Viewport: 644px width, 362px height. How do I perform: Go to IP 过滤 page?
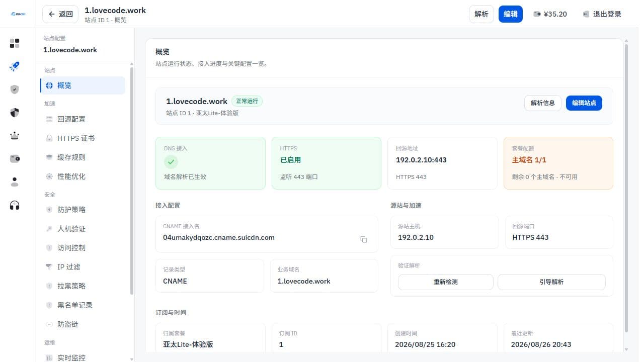coord(83,267)
